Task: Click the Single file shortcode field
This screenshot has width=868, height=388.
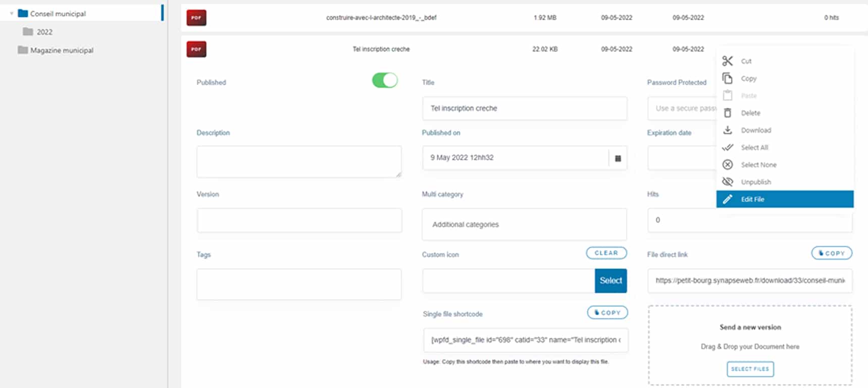Action: (526, 340)
